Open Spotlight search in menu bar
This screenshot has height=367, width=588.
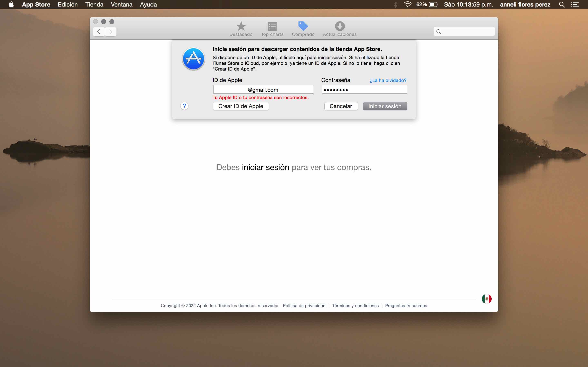[561, 5]
